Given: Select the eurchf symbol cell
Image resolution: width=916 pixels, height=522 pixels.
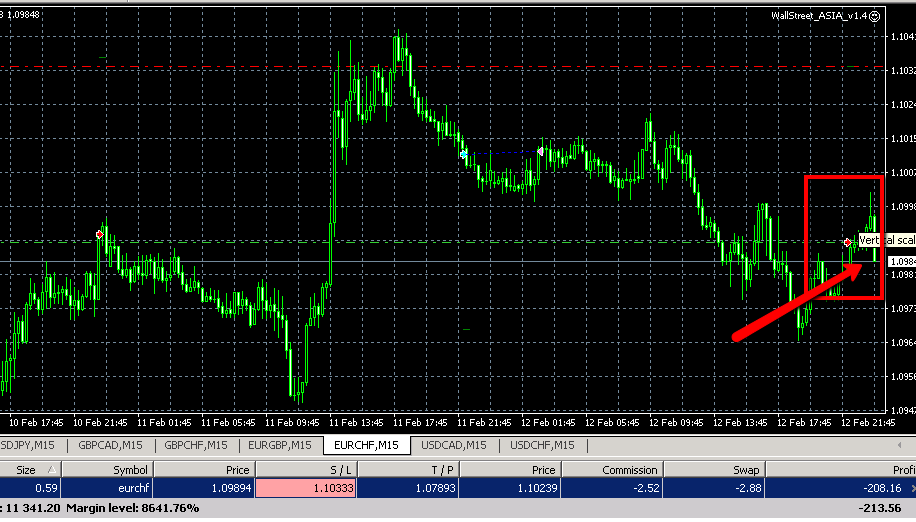Looking at the screenshot, I should (x=107, y=488).
